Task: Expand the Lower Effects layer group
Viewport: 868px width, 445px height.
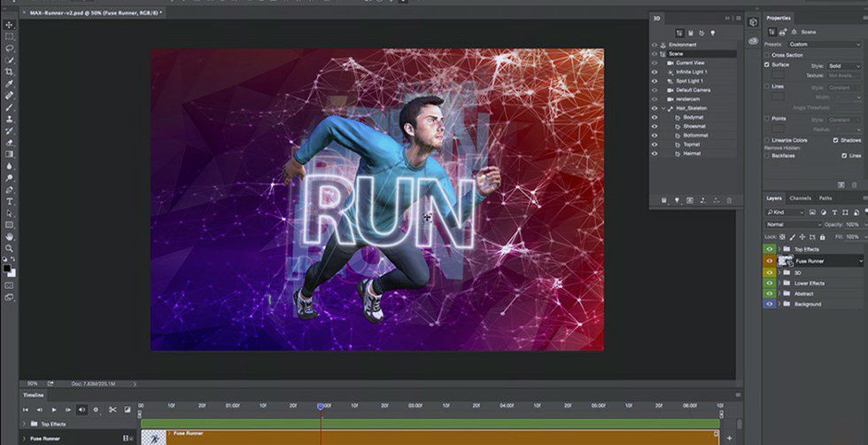Action: (x=779, y=283)
